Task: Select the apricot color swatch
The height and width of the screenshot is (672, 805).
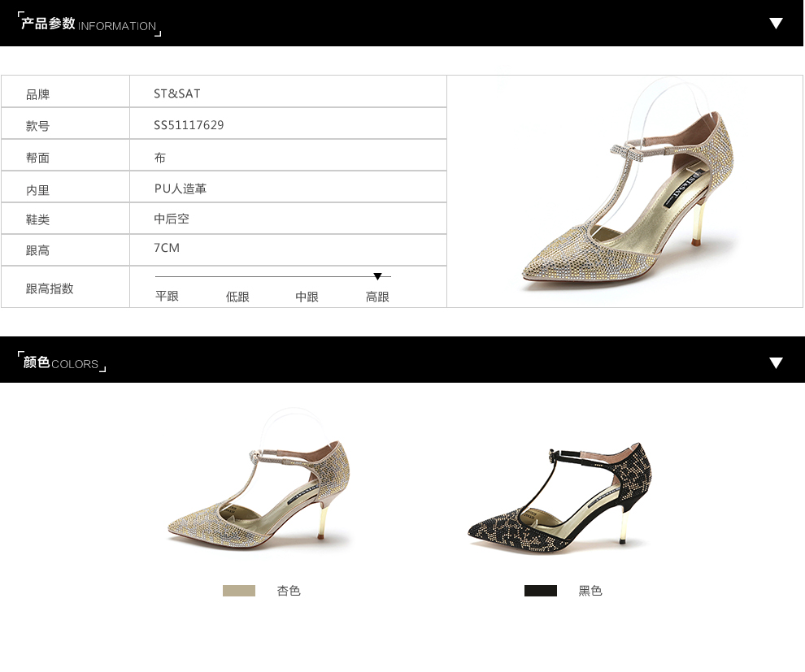Action: coord(239,591)
